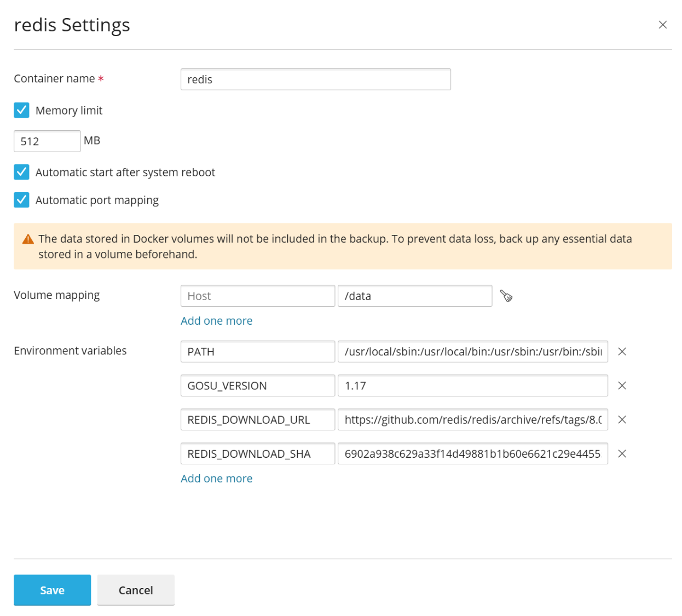Remove the REDIS_DOWNLOAD_SHA environment variable

point(622,453)
